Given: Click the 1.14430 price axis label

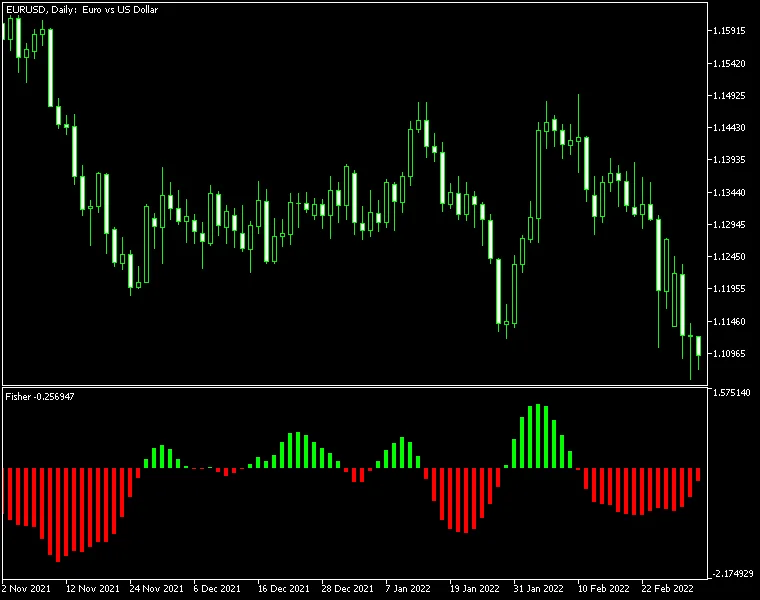Looking at the screenshot, I should pos(732,128).
